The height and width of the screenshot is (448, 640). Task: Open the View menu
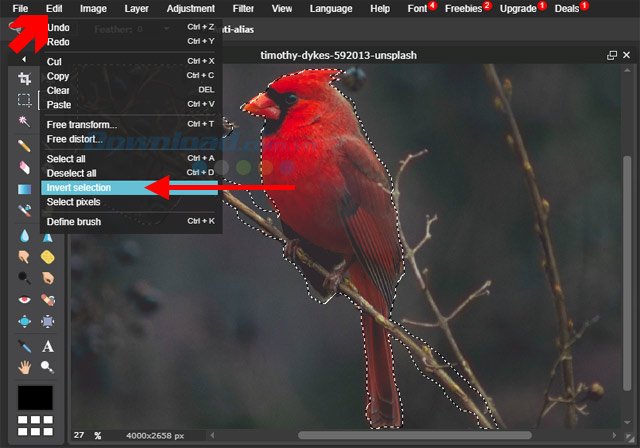[282, 9]
